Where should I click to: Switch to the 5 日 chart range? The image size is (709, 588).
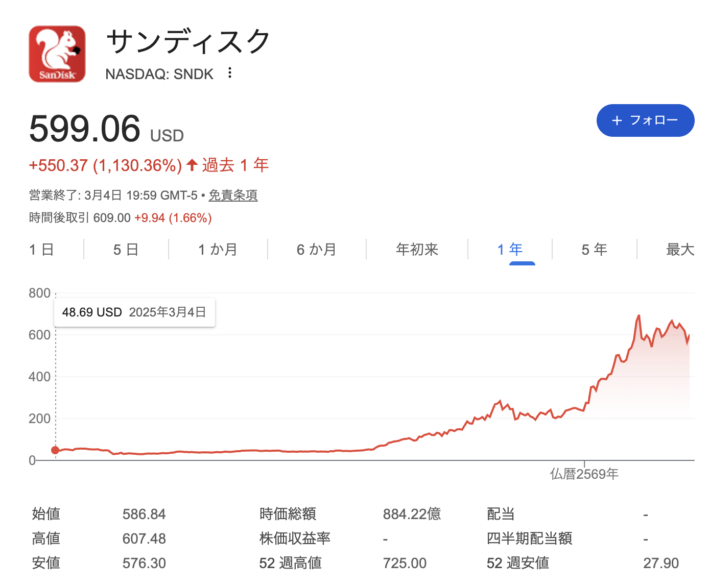pos(126,250)
